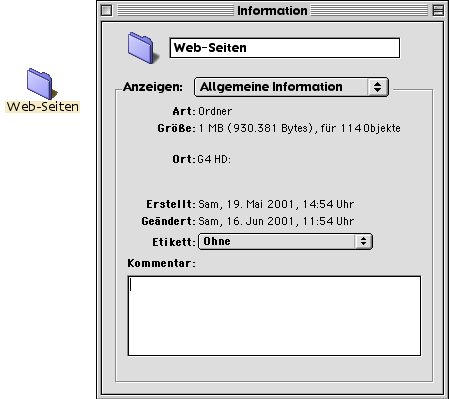449x399 pixels.
Task: Click the Erstellt date 'Sam, 19. Mai 2001'
Action: (247, 204)
